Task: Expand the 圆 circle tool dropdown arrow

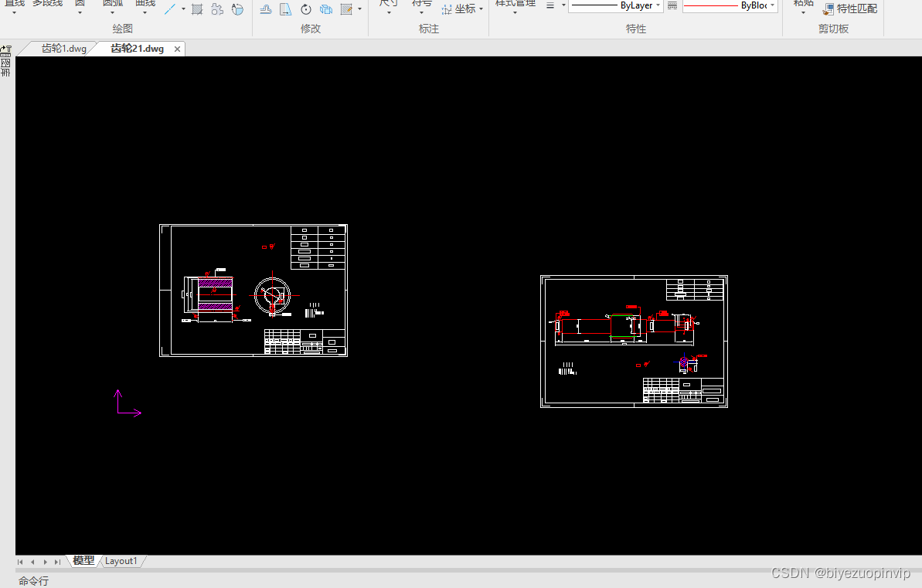Action: pyautogui.click(x=80, y=12)
